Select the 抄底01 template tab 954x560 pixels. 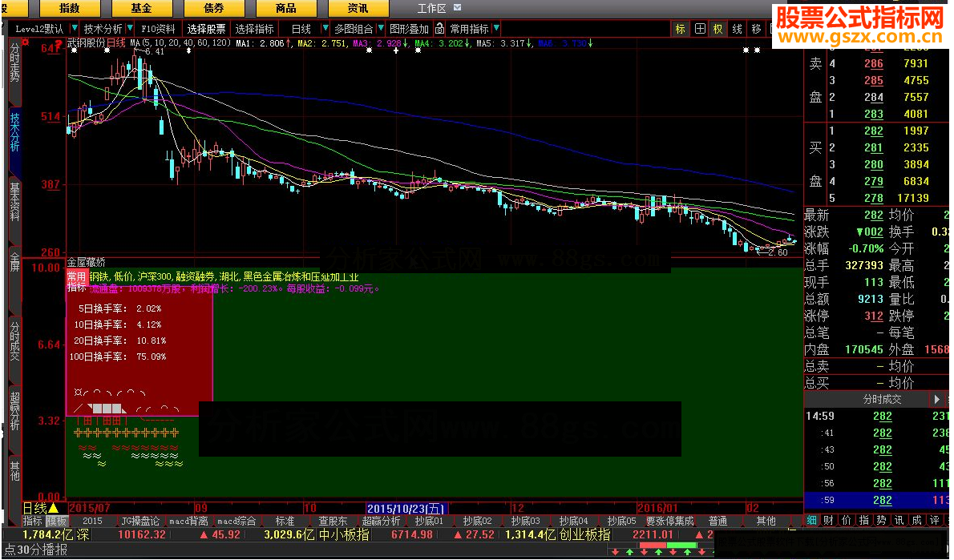(429, 521)
